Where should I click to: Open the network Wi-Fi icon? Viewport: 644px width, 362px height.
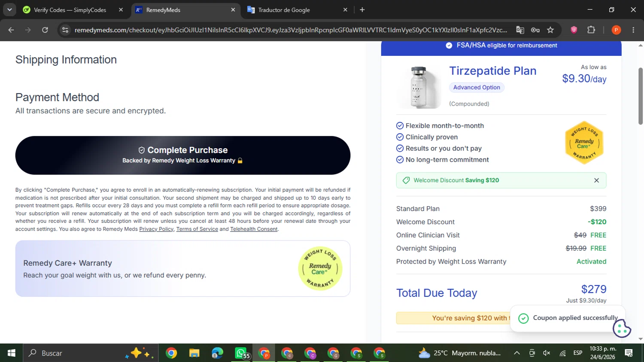(562, 353)
